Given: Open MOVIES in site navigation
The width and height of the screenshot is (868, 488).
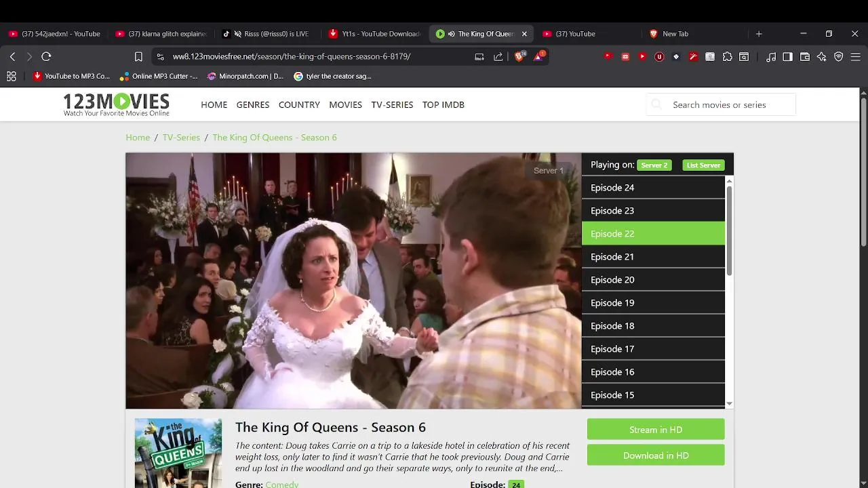Looking at the screenshot, I should pyautogui.click(x=345, y=105).
